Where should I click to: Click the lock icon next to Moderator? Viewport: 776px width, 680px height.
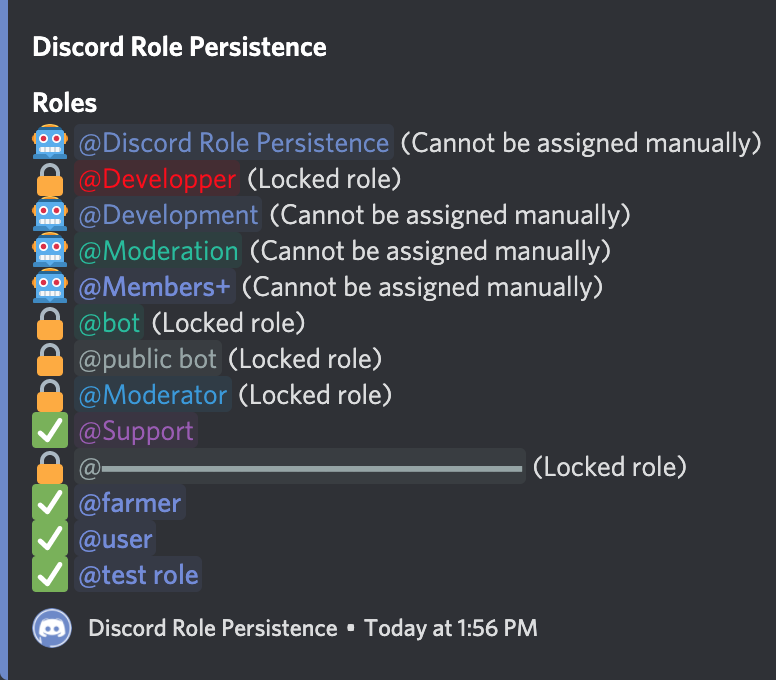point(50,396)
